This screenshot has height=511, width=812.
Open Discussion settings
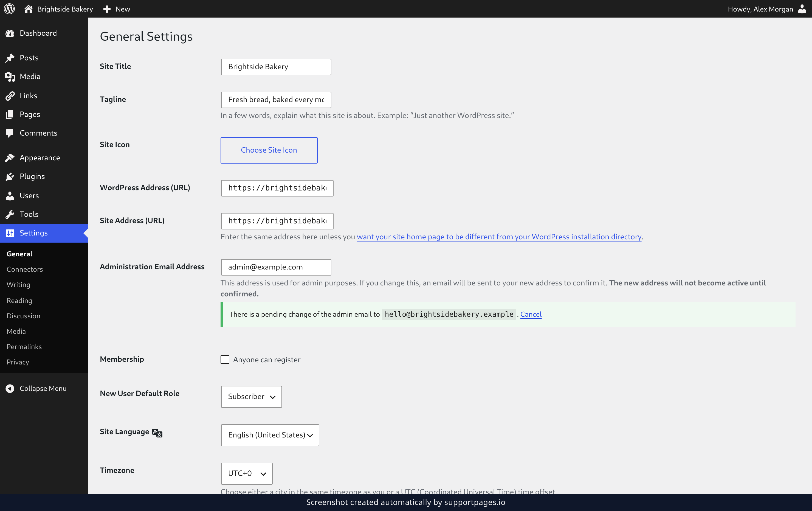(x=23, y=316)
